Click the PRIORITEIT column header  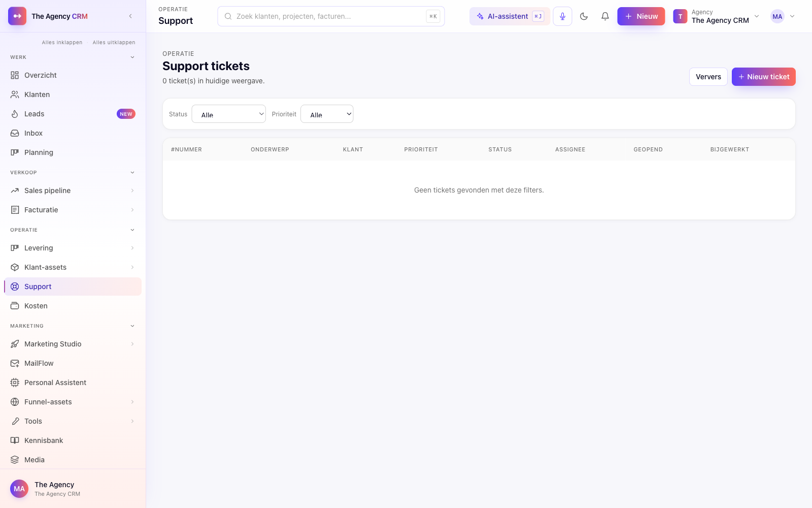coord(421,149)
